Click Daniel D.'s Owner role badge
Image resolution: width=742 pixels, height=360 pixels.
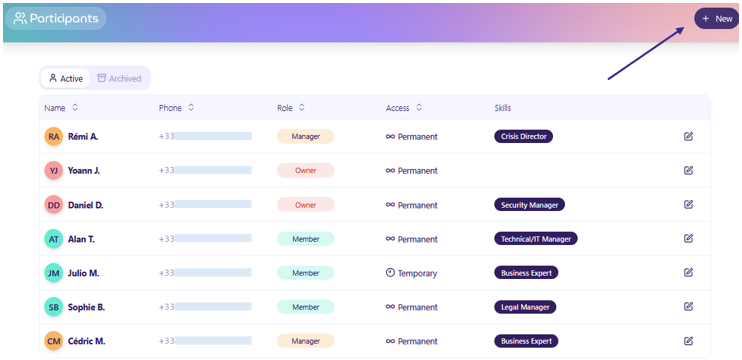306,205
